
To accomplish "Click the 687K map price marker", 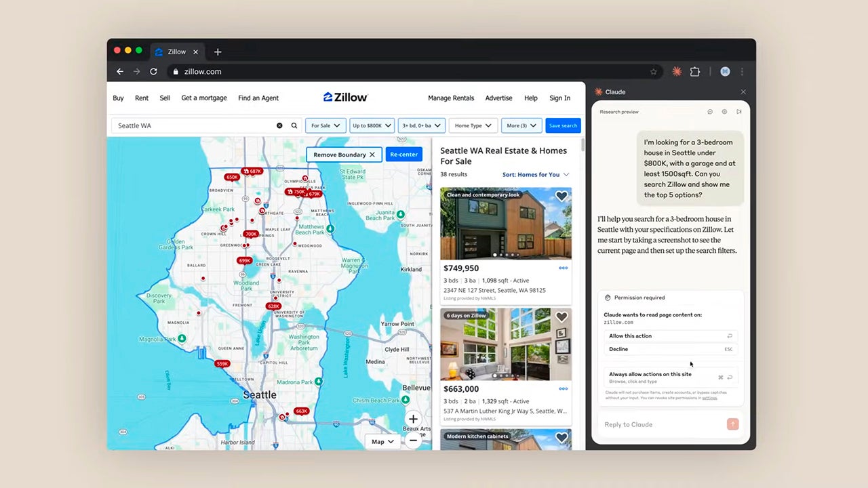I will pyautogui.click(x=253, y=171).
